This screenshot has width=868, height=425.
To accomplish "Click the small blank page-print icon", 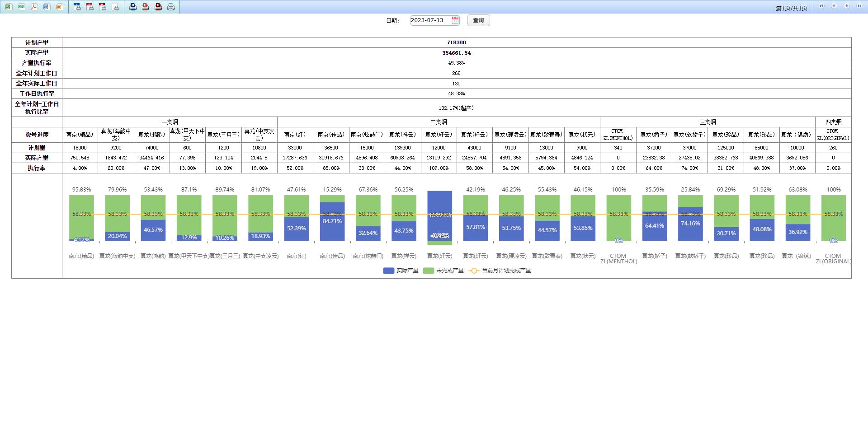I will 116,7.
